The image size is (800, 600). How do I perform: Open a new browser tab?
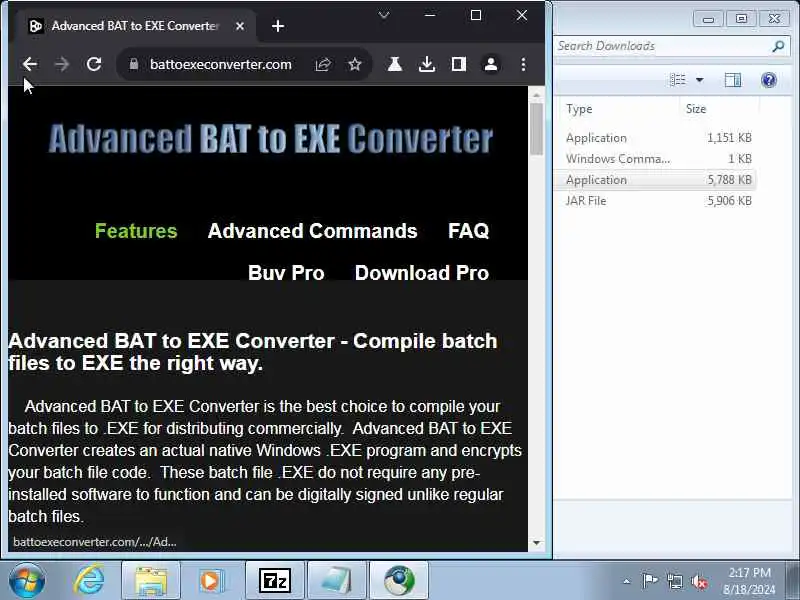point(278,26)
